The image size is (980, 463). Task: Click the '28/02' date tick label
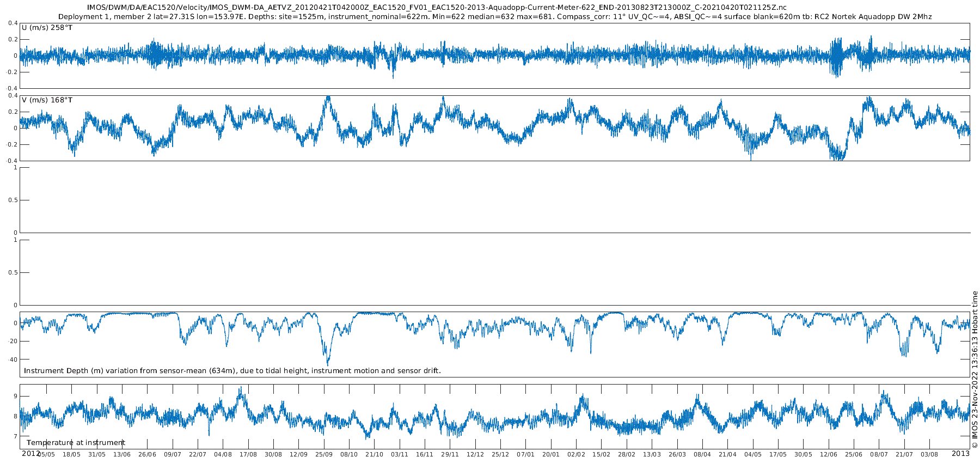(626, 455)
